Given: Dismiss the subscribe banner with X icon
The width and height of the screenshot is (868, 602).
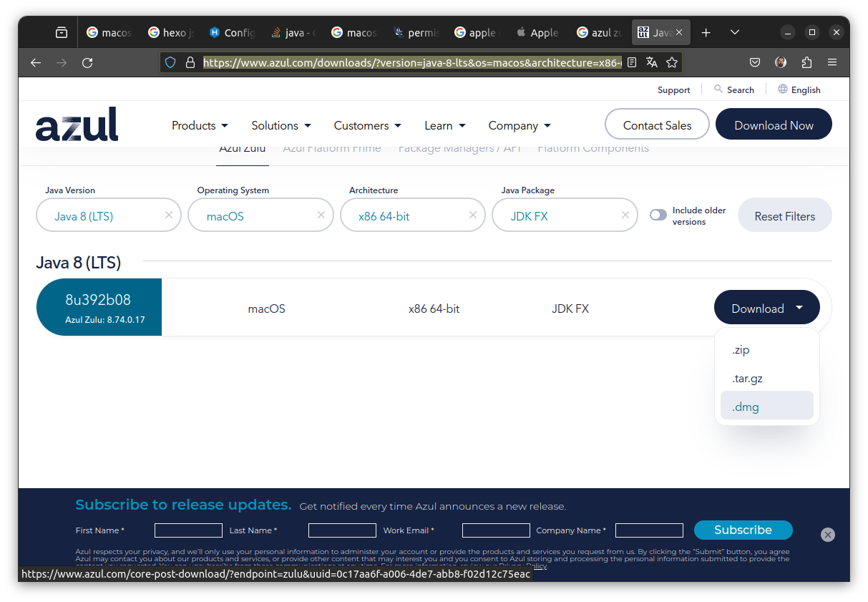Looking at the screenshot, I should [x=828, y=535].
